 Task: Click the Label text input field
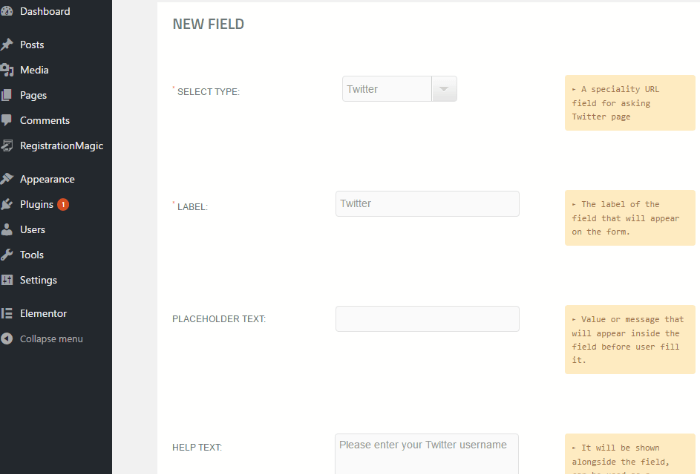pyautogui.click(x=427, y=204)
